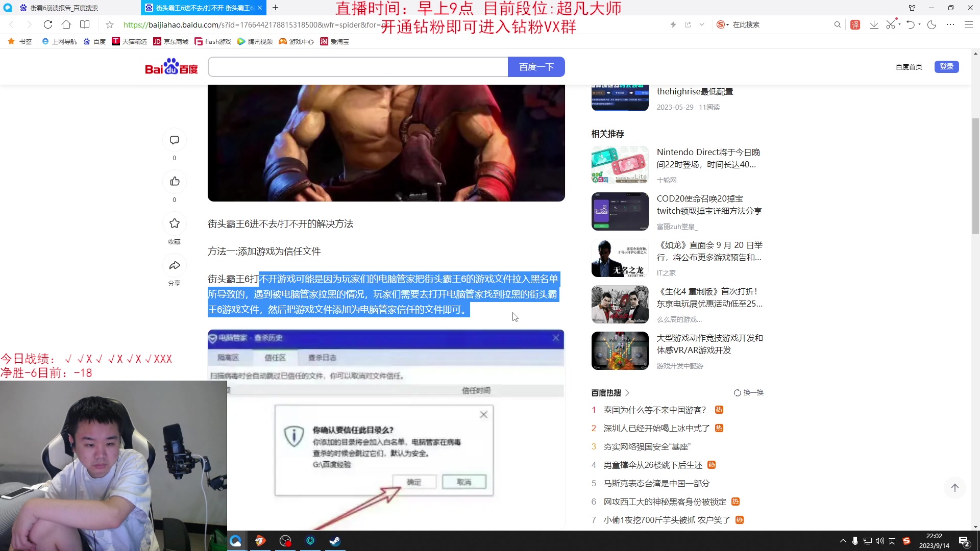
Task: Go to the browser home page icon
Action: click(66, 24)
